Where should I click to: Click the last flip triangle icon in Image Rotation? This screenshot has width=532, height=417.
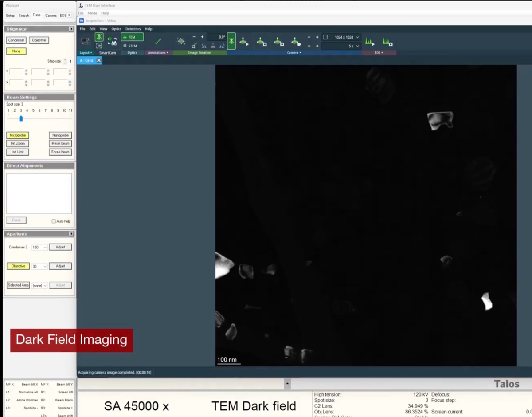click(x=222, y=46)
